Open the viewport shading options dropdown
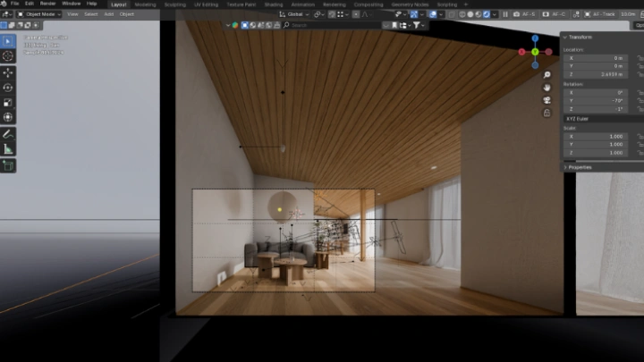 [x=495, y=14]
